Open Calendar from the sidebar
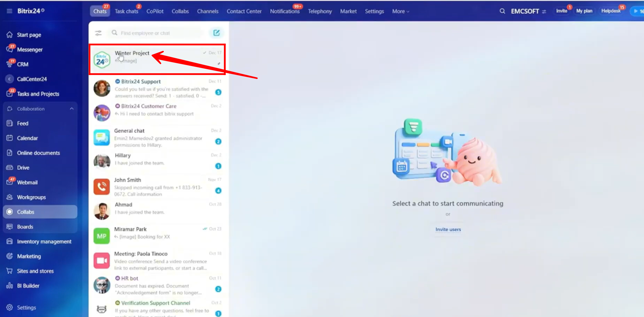 [27, 138]
